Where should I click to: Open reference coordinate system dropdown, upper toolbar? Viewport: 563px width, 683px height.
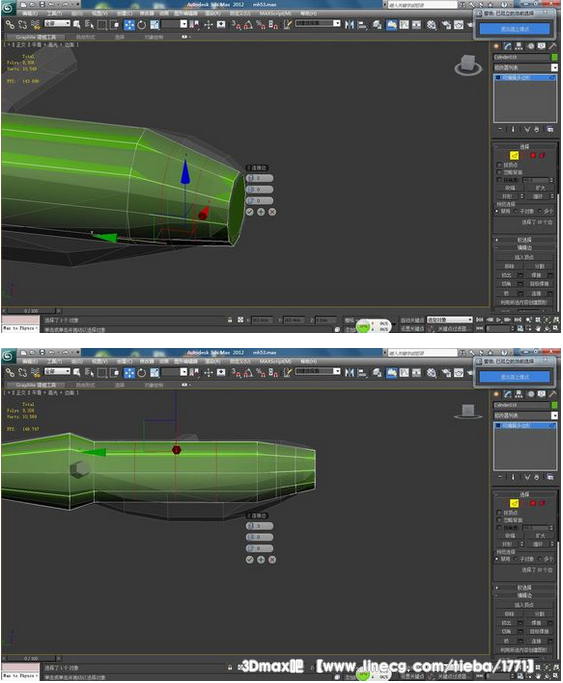click(x=174, y=24)
